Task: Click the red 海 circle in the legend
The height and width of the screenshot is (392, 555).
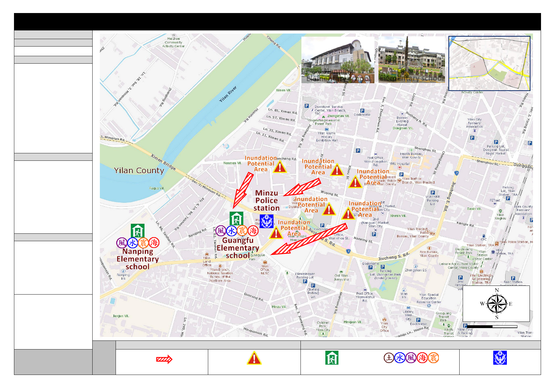Action: pos(422,358)
